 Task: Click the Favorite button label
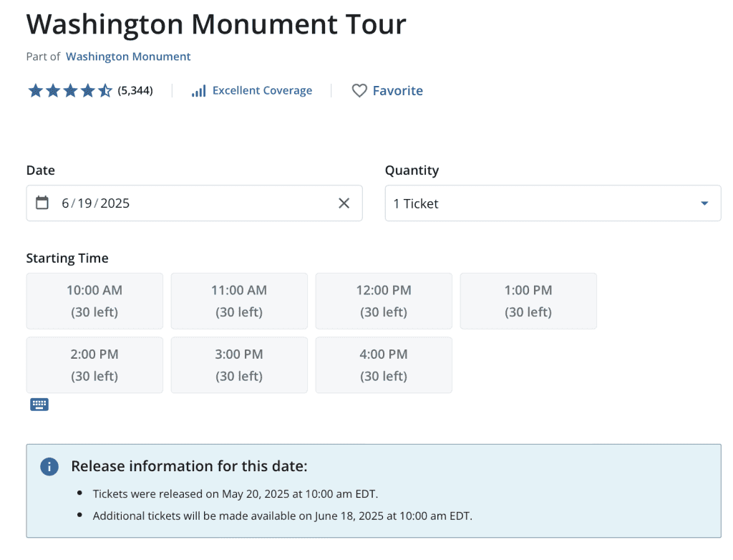[397, 91]
